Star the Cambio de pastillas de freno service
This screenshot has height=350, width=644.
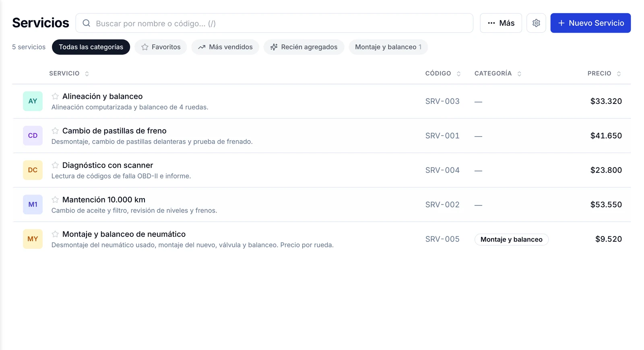point(55,131)
